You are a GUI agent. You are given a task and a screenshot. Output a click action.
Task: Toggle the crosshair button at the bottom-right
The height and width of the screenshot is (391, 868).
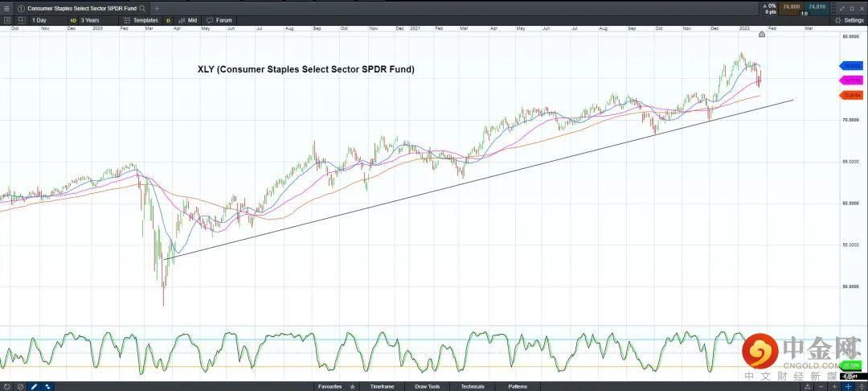[848, 386]
